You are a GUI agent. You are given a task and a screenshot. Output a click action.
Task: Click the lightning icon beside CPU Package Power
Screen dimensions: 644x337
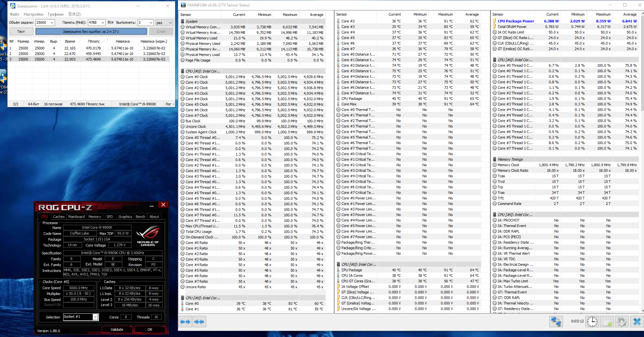[495, 21]
